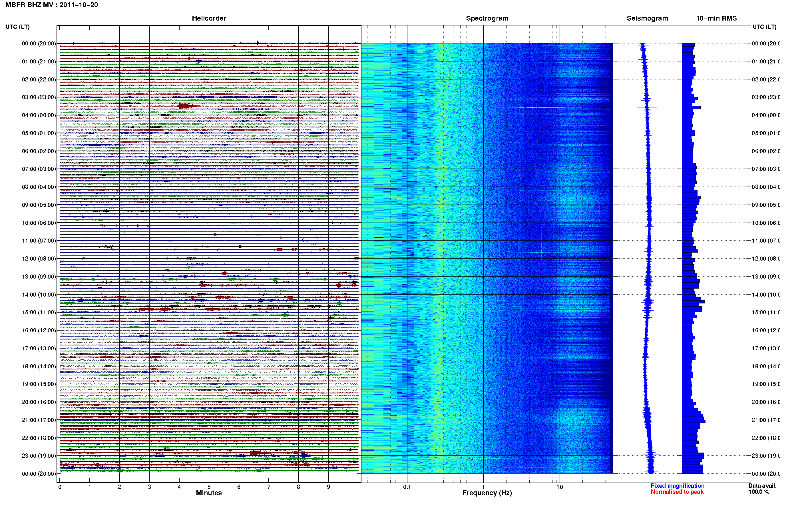Click the "Seismogram" panel heading
Image resolution: width=812 pixels, height=508 pixels.
[x=647, y=18]
